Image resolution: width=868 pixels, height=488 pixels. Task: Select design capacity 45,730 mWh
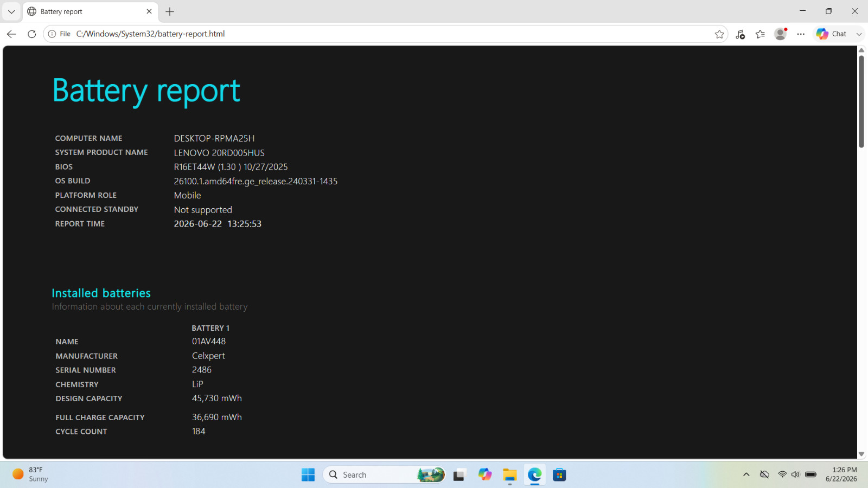pos(217,398)
